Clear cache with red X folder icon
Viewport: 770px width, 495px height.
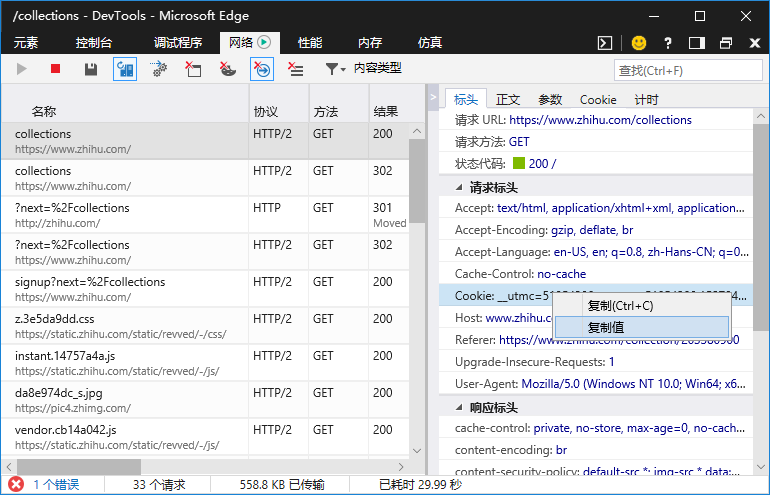coord(193,69)
